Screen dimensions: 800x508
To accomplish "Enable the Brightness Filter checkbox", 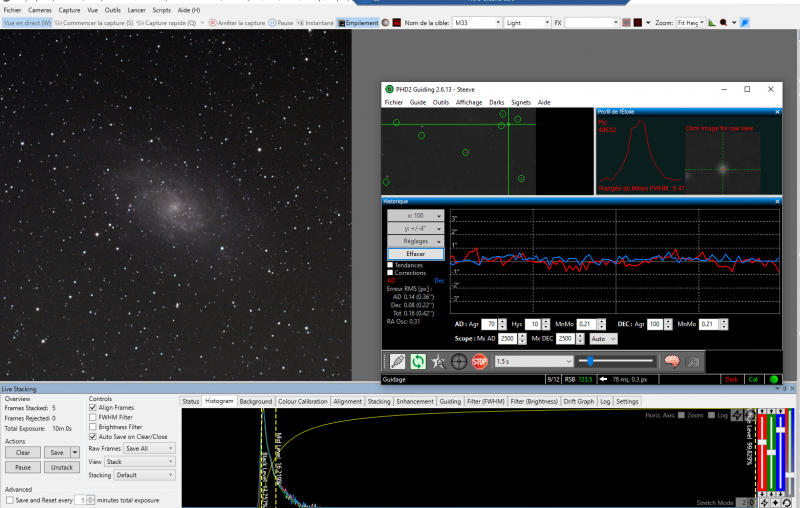I will coord(93,427).
